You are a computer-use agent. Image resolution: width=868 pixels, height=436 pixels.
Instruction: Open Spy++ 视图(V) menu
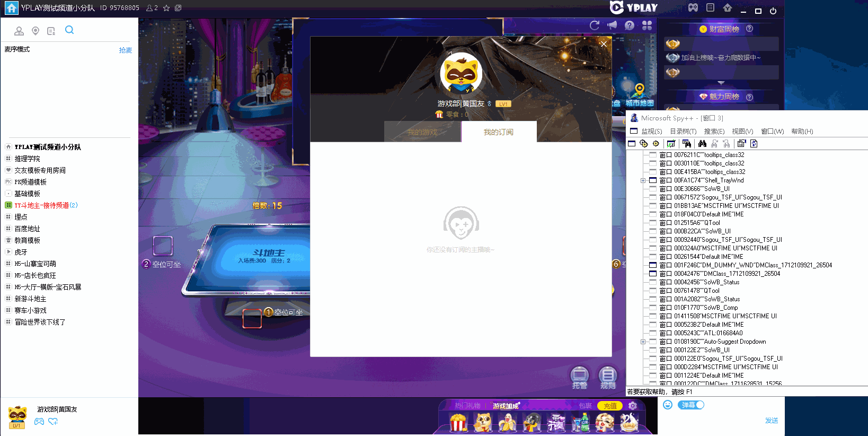[742, 132]
